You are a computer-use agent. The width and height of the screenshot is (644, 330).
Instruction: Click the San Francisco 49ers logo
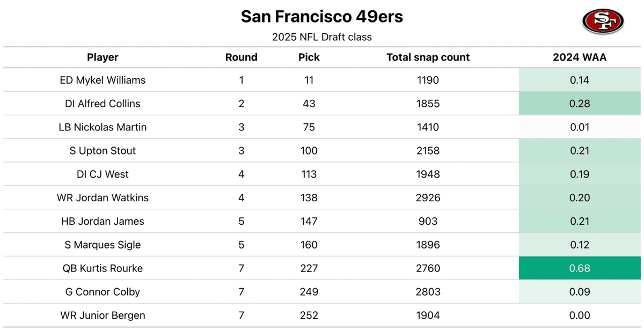[603, 21]
